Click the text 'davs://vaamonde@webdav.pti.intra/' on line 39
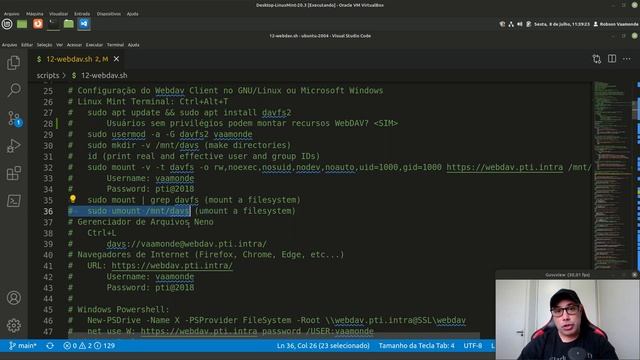 187,244
